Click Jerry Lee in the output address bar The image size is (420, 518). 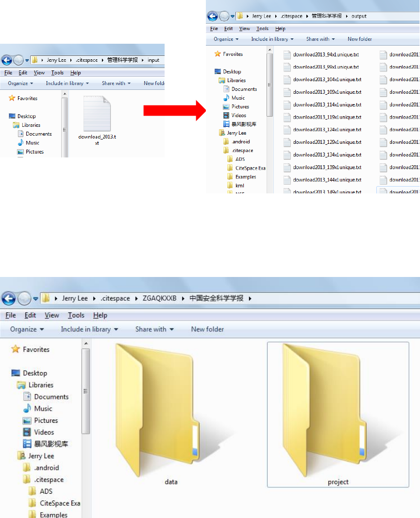[262, 16]
